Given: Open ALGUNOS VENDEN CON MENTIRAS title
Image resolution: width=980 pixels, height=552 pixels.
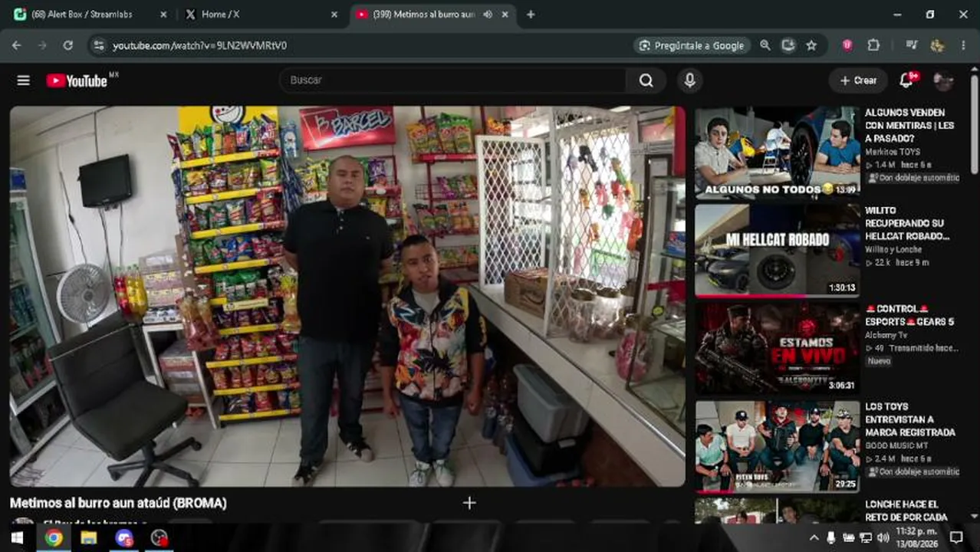Looking at the screenshot, I should pos(910,125).
